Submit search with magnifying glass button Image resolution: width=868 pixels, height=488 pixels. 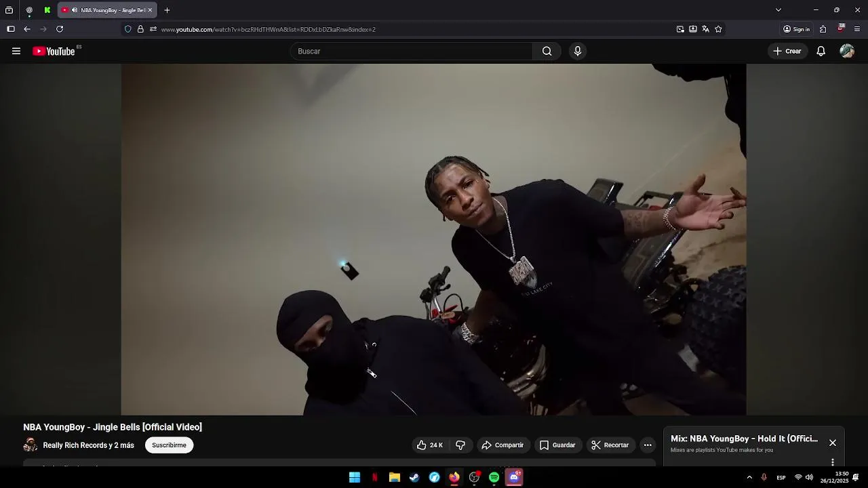(x=547, y=51)
